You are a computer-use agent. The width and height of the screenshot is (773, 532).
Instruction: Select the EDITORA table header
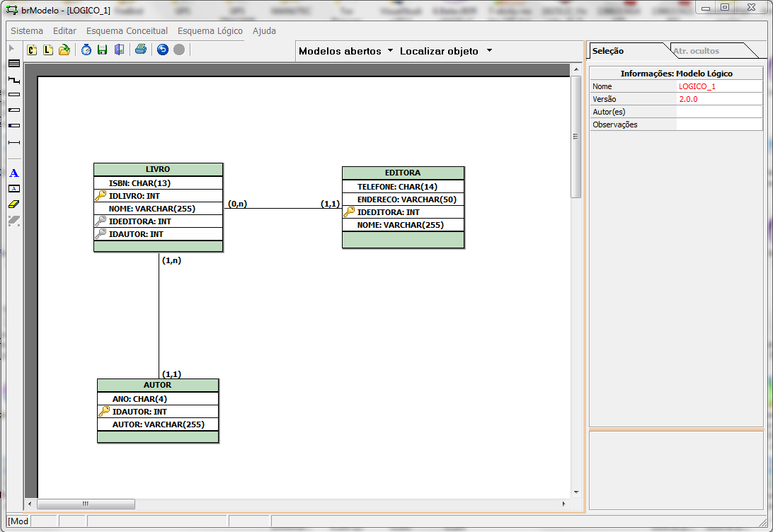click(403, 173)
